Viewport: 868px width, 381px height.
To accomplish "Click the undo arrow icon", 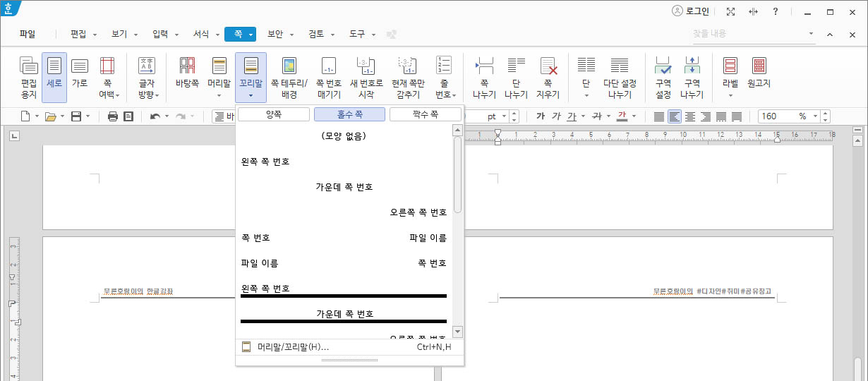I will 155,116.
